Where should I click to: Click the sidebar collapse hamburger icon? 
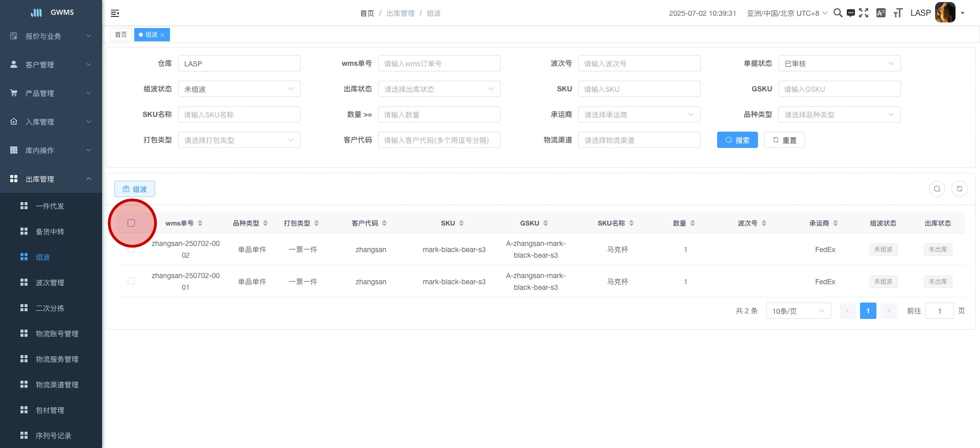(x=115, y=13)
